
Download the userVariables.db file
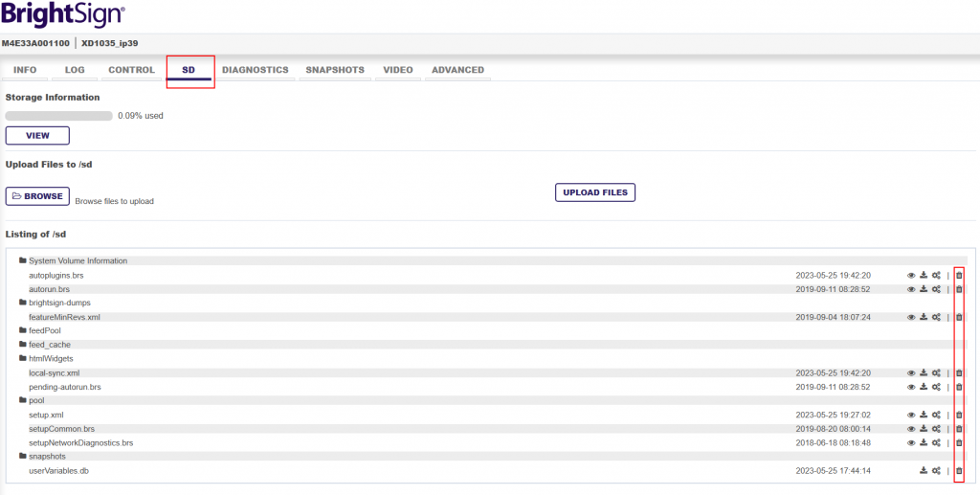point(924,471)
